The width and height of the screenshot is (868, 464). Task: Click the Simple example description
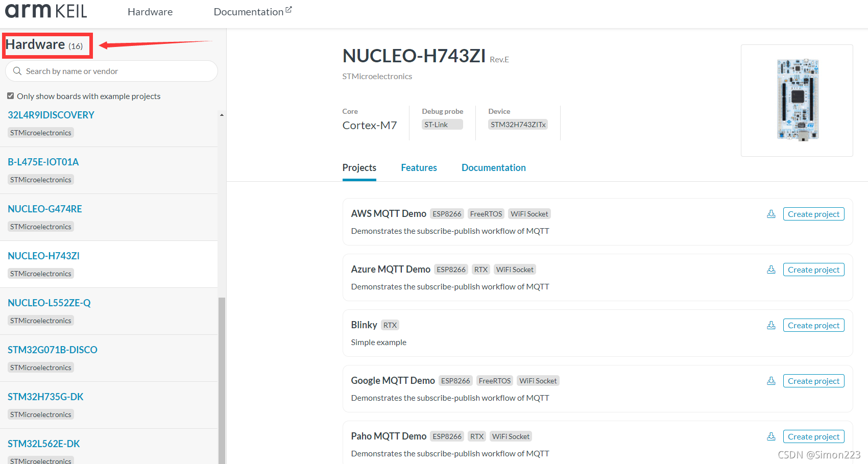(x=379, y=343)
